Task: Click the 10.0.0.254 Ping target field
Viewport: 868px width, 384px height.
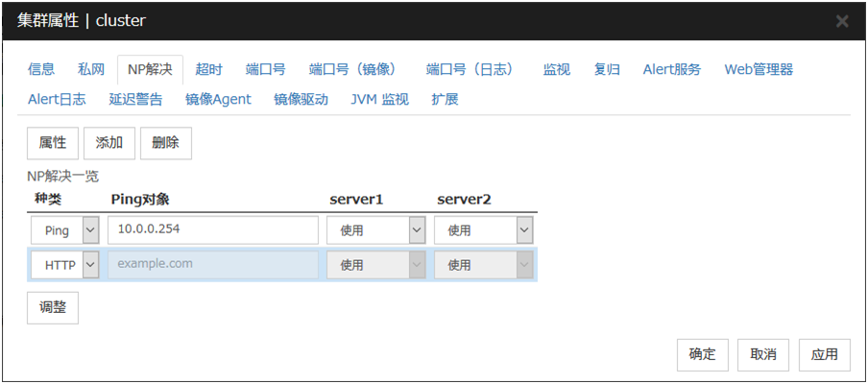Action: pyautogui.click(x=212, y=230)
